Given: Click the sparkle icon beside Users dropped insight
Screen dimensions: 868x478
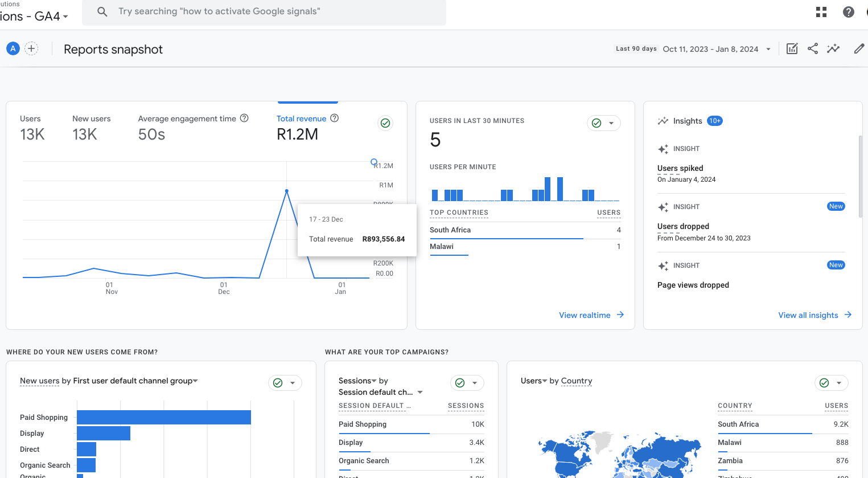Looking at the screenshot, I should pos(663,207).
